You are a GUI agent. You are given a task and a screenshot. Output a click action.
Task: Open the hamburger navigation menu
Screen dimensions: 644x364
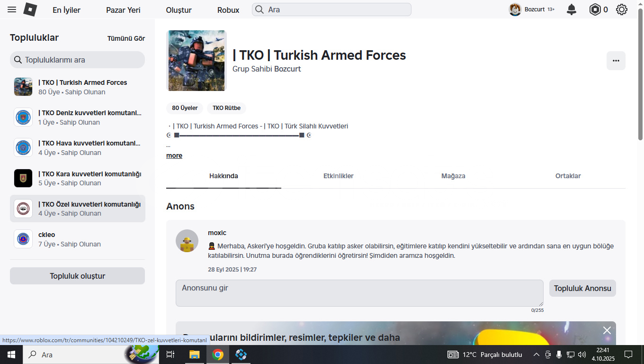point(12,9)
